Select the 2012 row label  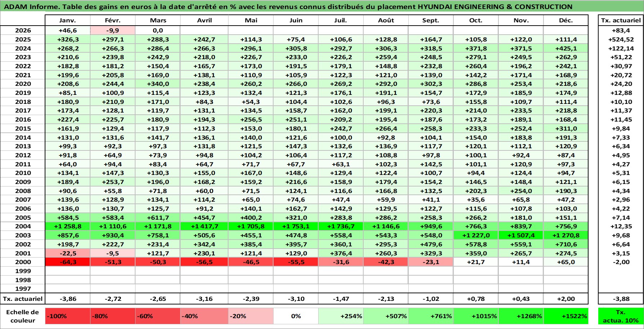pos(23,155)
